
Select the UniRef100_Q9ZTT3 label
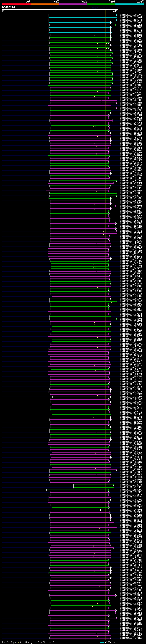(131, 65)
